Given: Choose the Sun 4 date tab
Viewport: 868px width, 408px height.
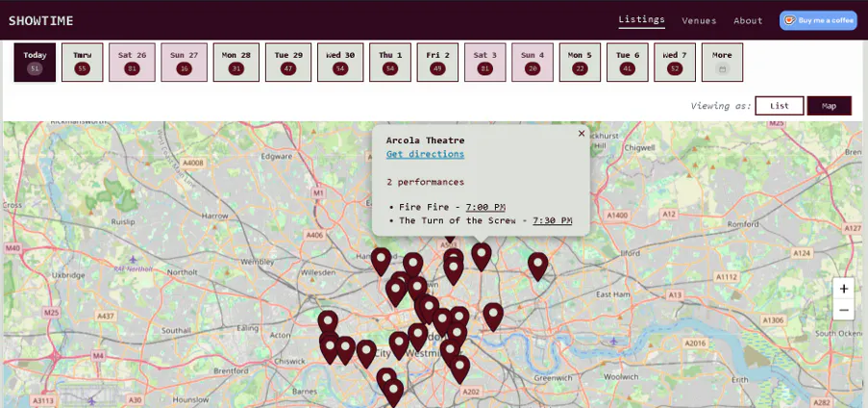Looking at the screenshot, I should [x=533, y=63].
